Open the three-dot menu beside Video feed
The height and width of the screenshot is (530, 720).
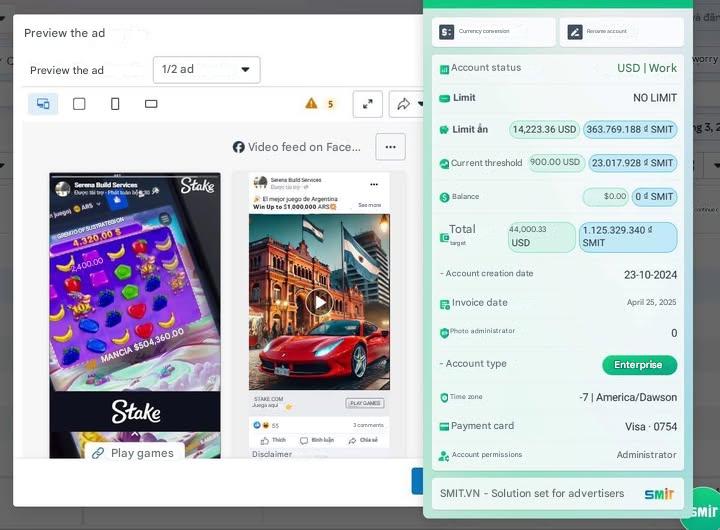pos(390,147)
